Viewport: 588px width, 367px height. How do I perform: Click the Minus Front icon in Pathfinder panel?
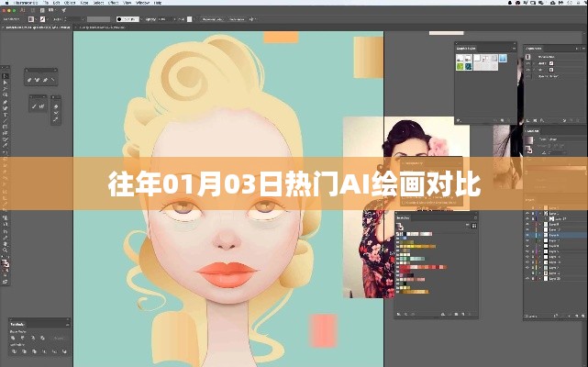(23, 338)
